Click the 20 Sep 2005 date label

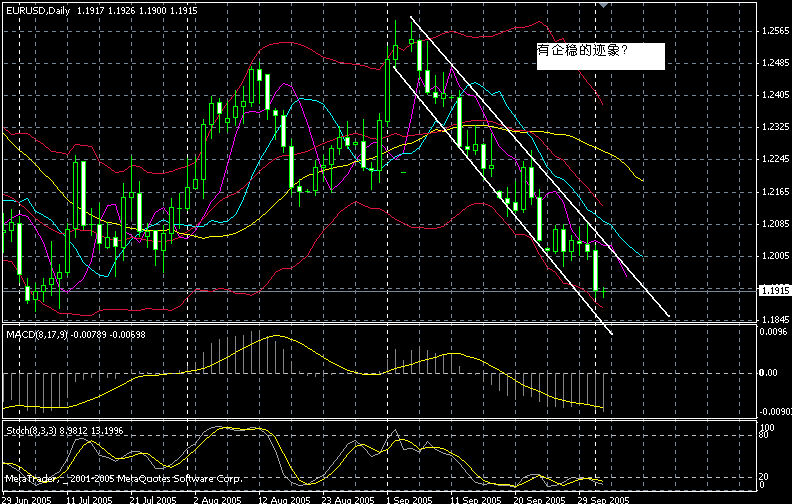pyautogui.click(x=539, y=500)
